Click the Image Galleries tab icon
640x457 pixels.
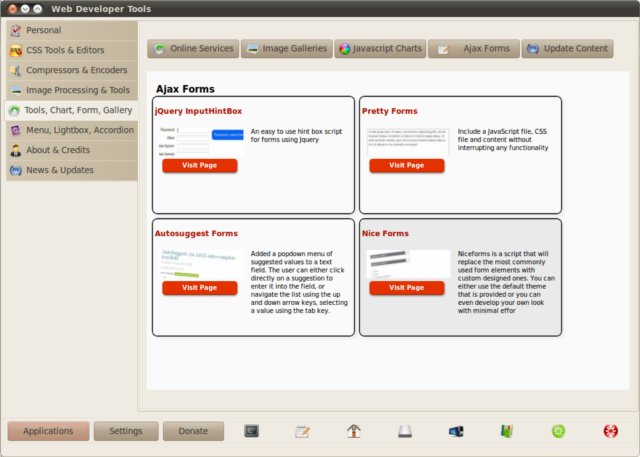tap(253, 49)
